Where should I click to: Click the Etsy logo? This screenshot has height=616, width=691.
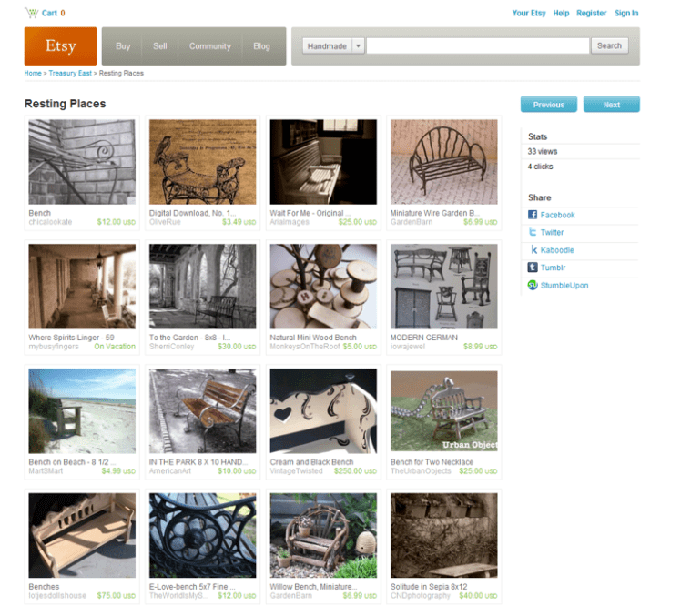pyautogui.click(x=60, y=46)
